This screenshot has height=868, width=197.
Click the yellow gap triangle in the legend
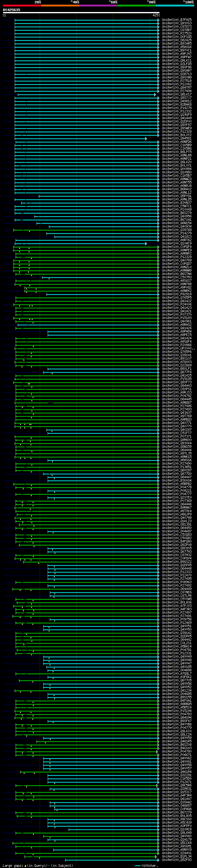(x=25, y=866)
